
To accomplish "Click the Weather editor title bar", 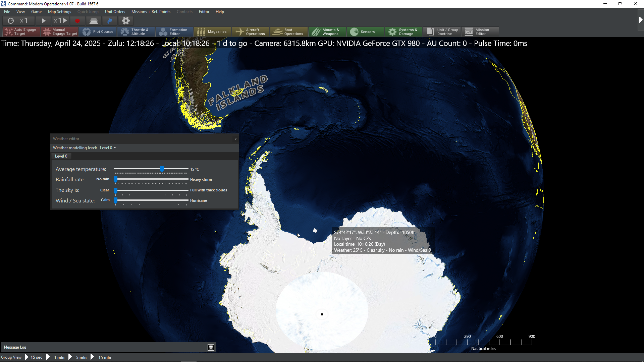I will (x=144, y=139).
